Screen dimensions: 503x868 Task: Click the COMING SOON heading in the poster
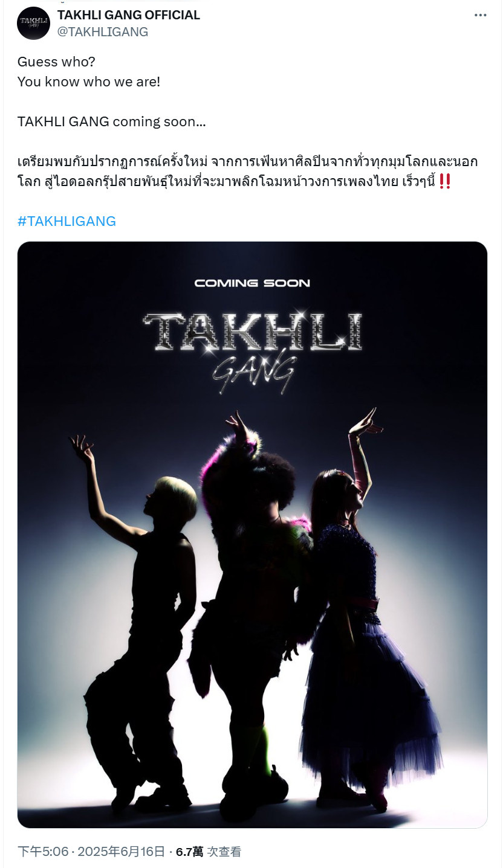point(252,283)
